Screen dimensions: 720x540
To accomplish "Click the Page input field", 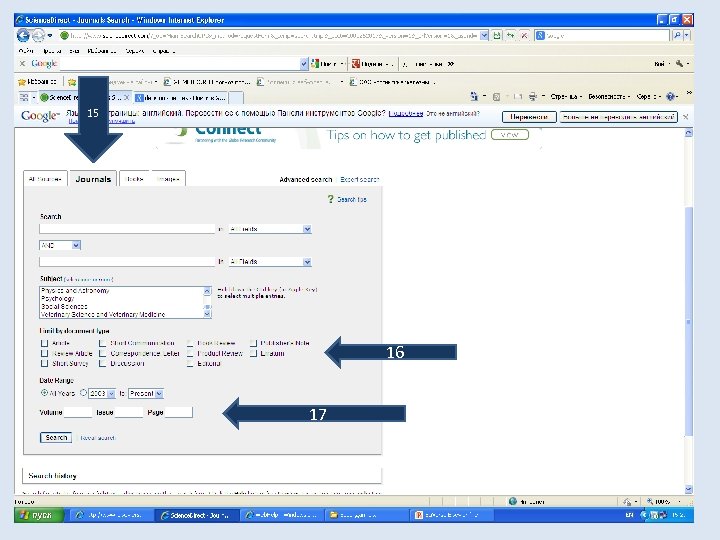I will [179, 412].
